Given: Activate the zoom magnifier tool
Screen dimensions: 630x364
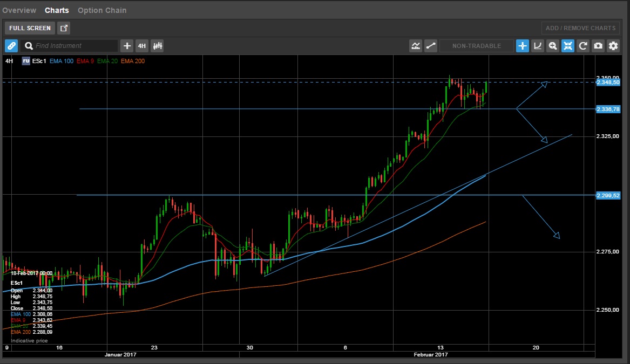Looking at the screenshot, I should tap(553, 46).
